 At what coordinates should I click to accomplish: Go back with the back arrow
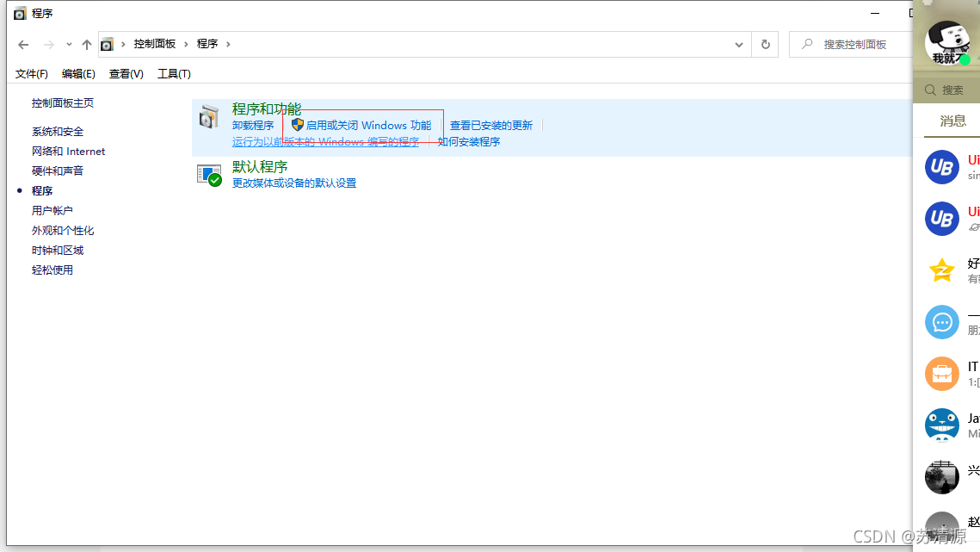(23, 45)
